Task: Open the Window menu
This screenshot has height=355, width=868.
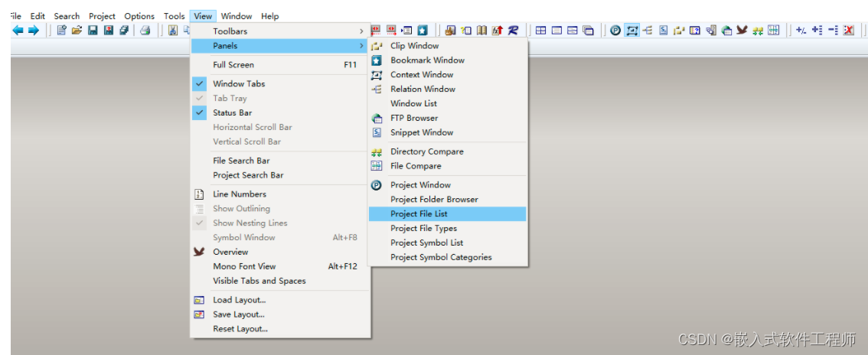Action: (x=237, y=16)
